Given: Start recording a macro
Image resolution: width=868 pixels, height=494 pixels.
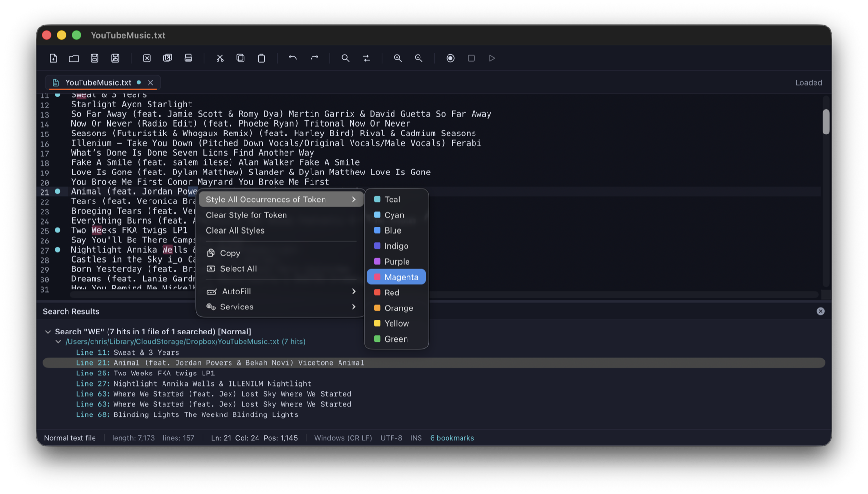Looking at the screenshot, I should click(x=450, y=58).
